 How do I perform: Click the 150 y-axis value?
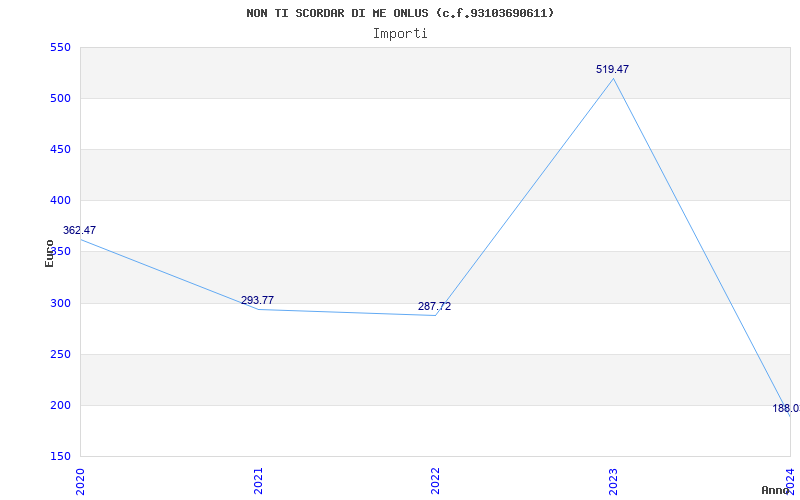tap(60, 457)
